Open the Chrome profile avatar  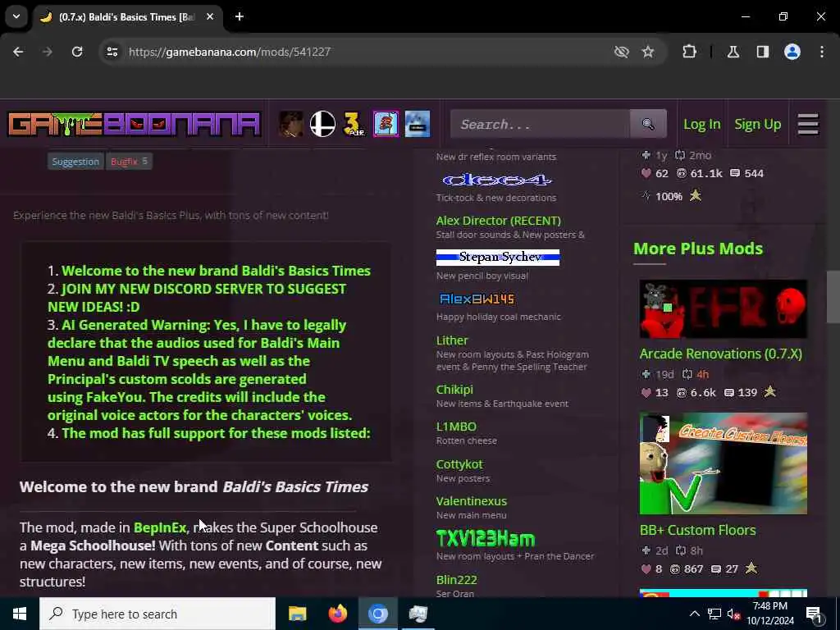click(x=792, y=52)
